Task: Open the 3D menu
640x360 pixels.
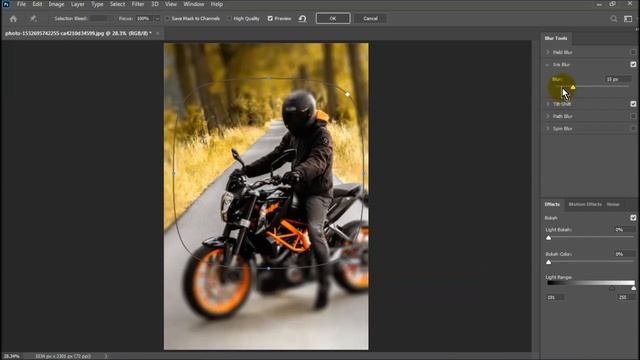Action: point(155,4)
